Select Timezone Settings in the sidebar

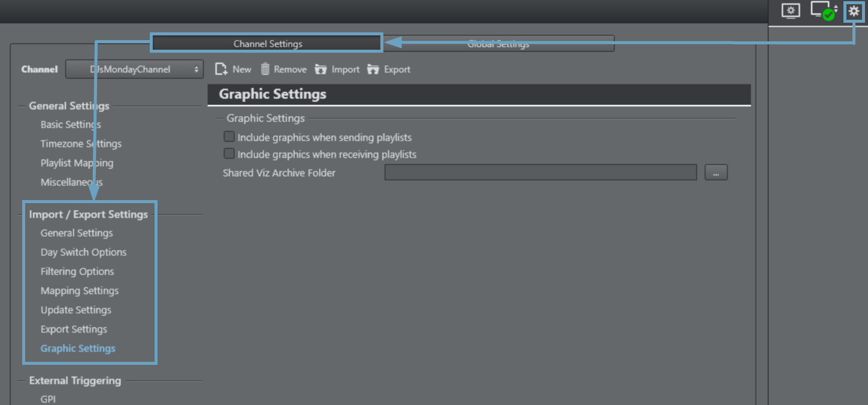click(81, 144)
